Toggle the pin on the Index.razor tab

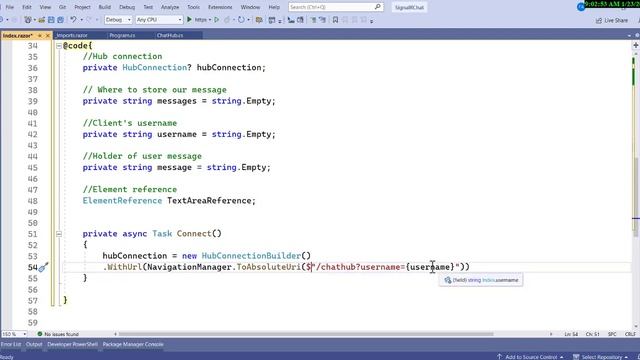(x=40, y=36)
